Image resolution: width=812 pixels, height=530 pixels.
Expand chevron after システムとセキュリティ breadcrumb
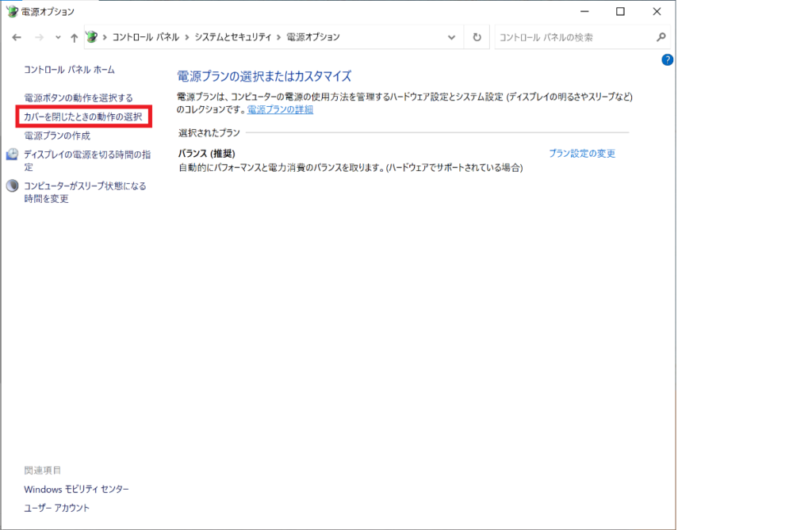point(278,37)
